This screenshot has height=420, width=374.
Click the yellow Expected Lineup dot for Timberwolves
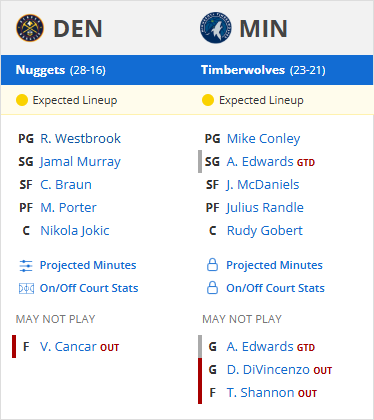pyautogui.click(x=208, y=100)
